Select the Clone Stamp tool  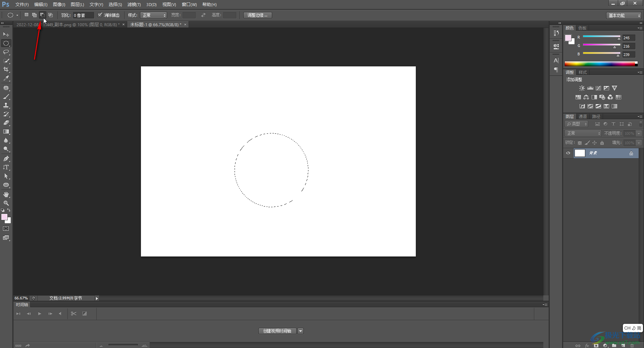6,105
